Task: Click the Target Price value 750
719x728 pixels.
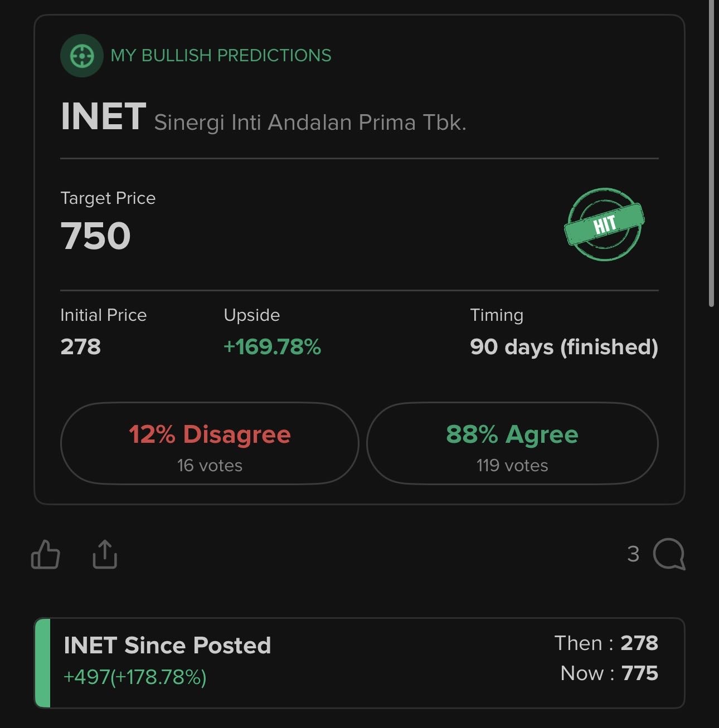Action: coord(95,236)
